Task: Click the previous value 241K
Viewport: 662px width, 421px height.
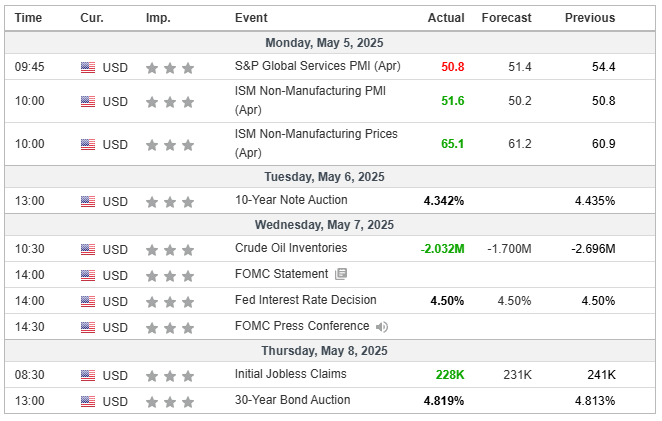Action: (x=601, y=375)
